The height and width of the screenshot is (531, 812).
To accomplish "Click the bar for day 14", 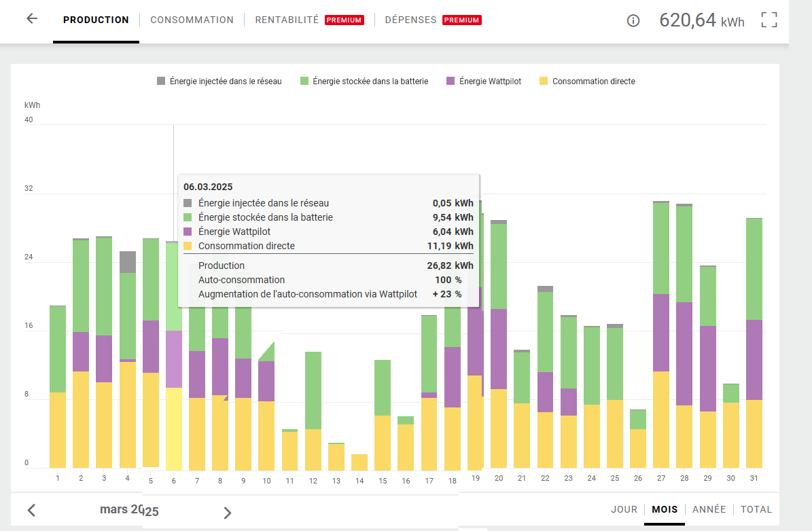I will click(x=359, y=462).
